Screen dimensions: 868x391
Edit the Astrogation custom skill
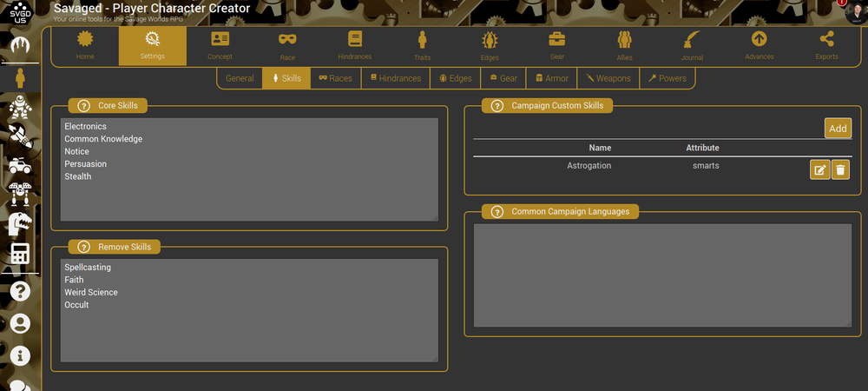(x=820, y=170)
